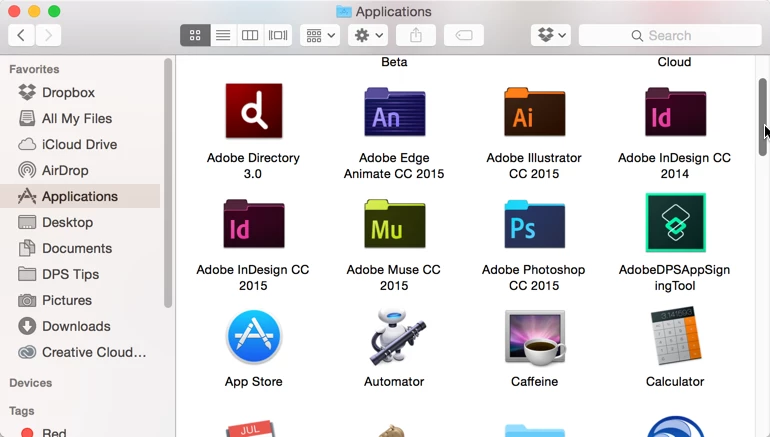Open iCloud Drive from sidebar
Screen dimensions: 770x437
pos(81,144)
